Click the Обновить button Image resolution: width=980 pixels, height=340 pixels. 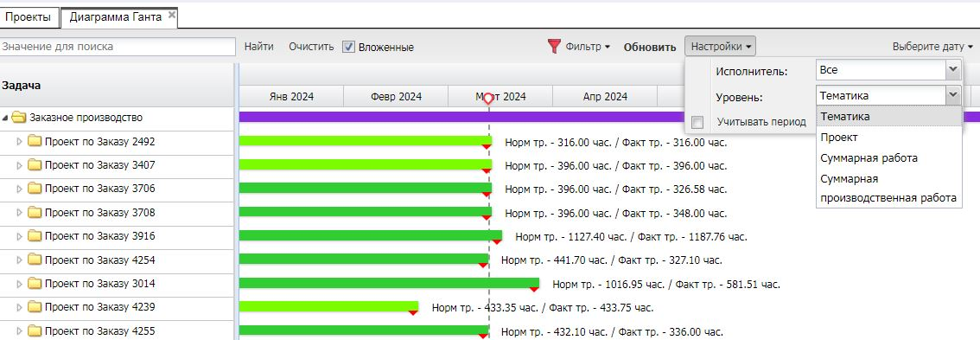coord(650,47)
